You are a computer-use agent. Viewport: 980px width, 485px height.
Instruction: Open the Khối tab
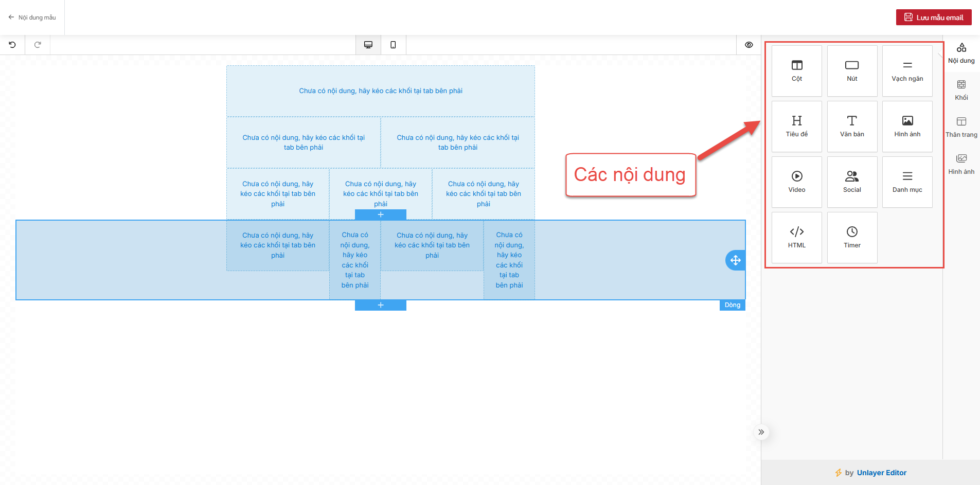(961, 90)
